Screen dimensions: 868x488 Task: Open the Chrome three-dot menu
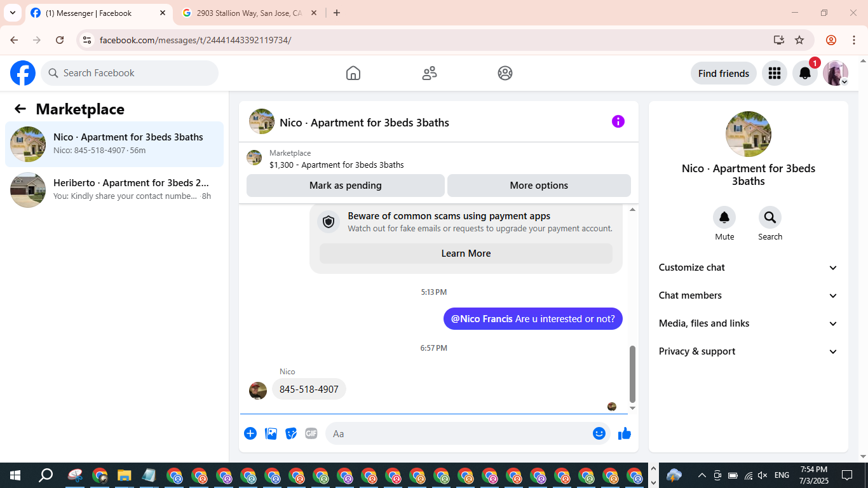click(854, 40)
